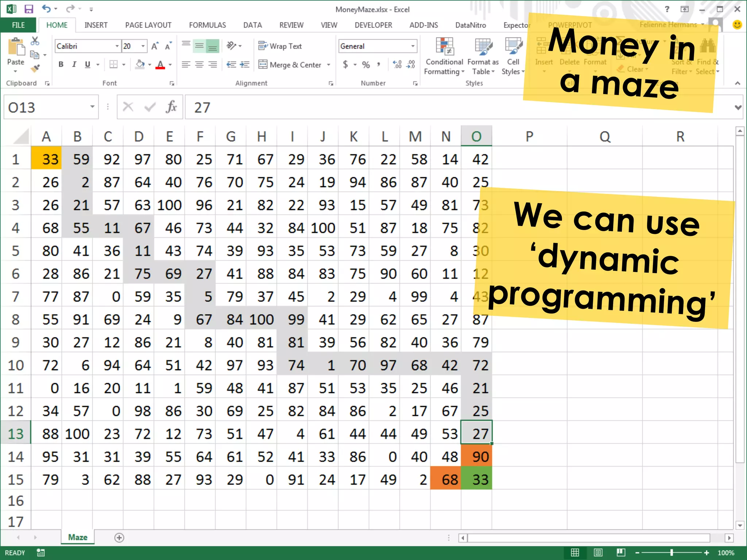Screen dimensions: 747x560
Task: Toggle Wrap Text for cell
Action: [x=280, y=46]
